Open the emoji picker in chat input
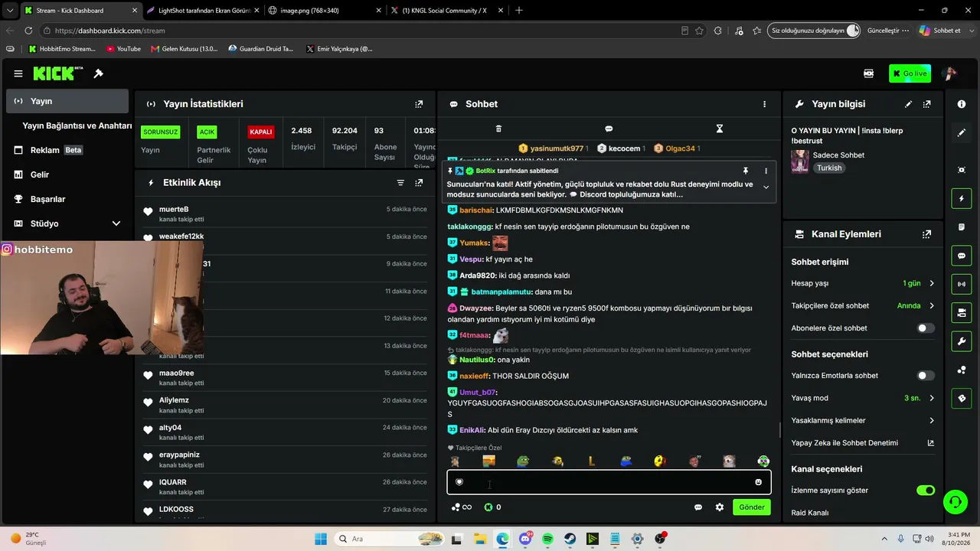The height and width of the screenshot is (551, 980). pos(759,482)
